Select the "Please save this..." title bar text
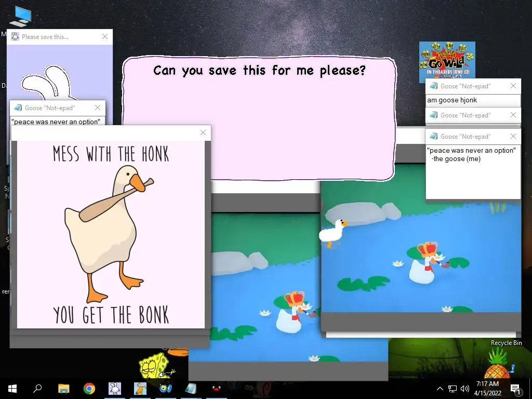 tap(45, 37)
